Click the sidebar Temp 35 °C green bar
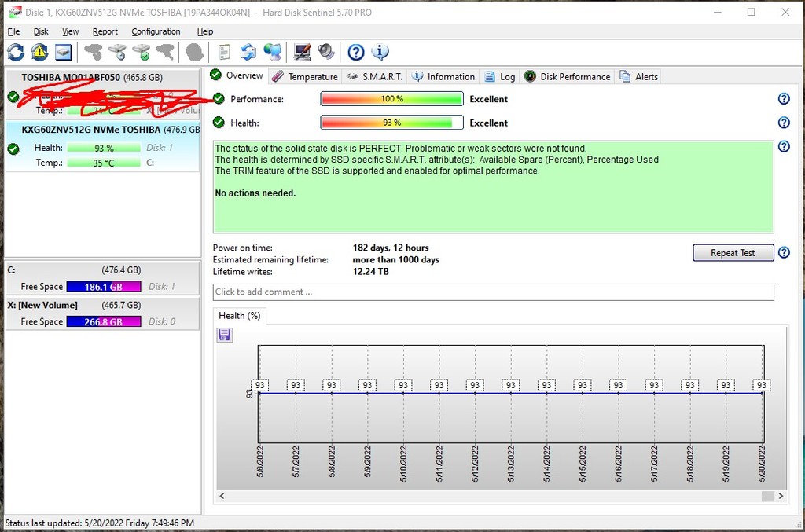The width and height of the screenshot is (805, 532). point(104,163)
